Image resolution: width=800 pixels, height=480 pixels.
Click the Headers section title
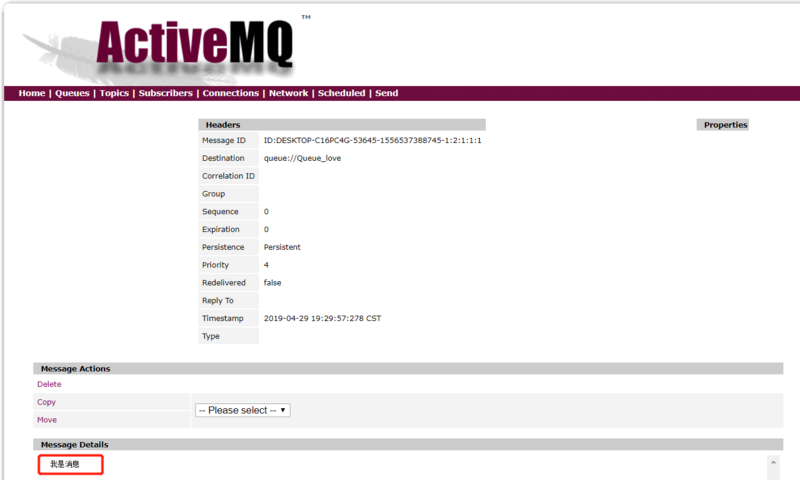click(x=222, y=124)
